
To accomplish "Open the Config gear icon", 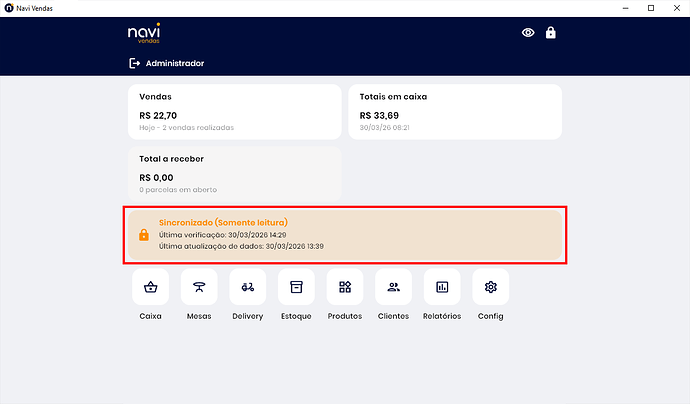I will click(491, 287).
